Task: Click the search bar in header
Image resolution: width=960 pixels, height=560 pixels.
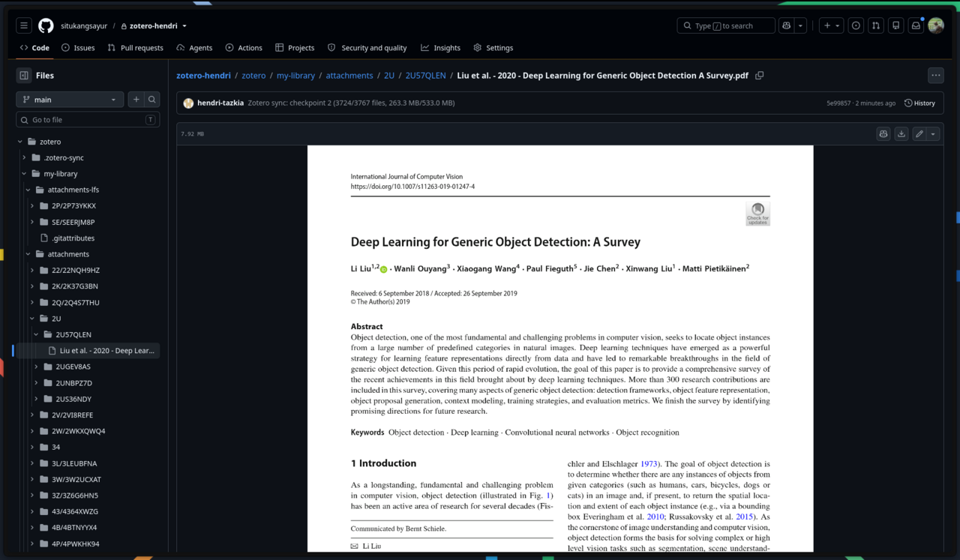Action: click(726, 25)
